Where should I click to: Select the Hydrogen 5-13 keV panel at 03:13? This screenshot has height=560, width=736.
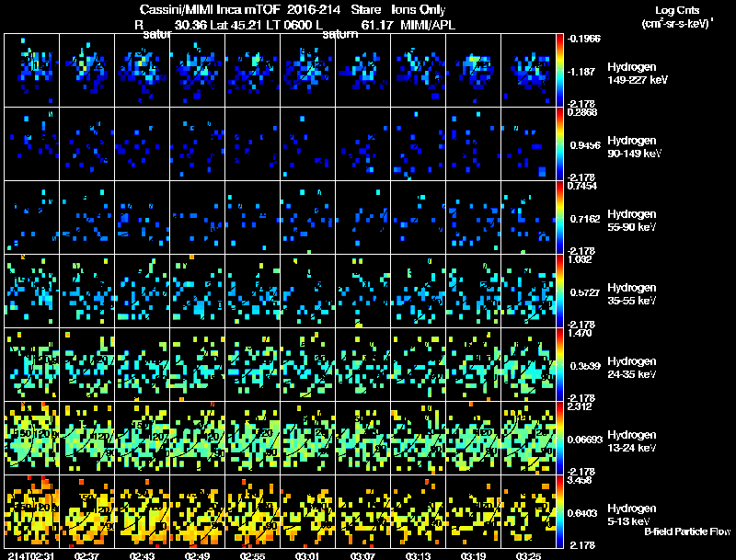click(x=419, y=511)
